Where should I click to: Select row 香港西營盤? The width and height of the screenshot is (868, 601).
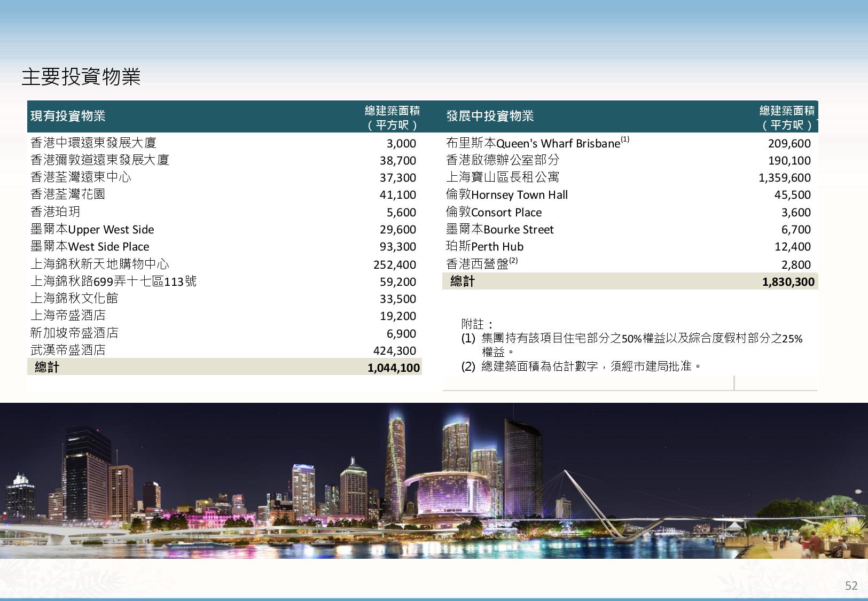click(630, 264)
